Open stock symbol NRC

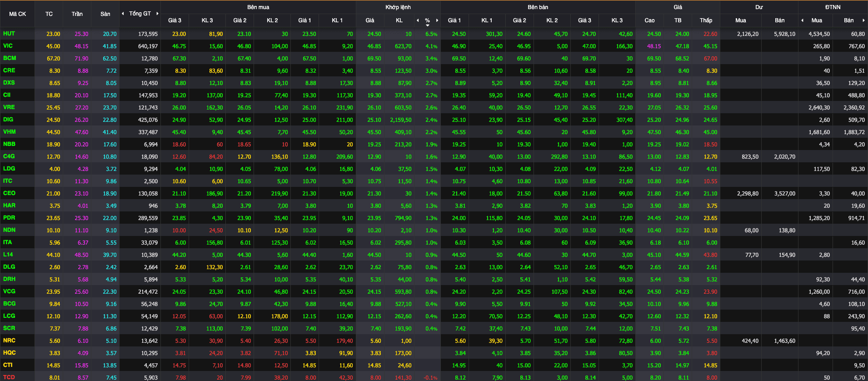coord(9,341)
